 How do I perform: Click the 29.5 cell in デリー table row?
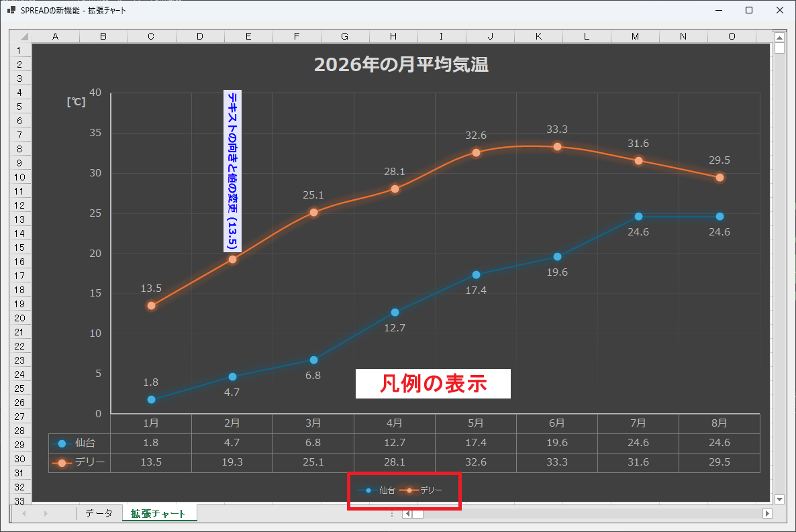tap(719, 462)
